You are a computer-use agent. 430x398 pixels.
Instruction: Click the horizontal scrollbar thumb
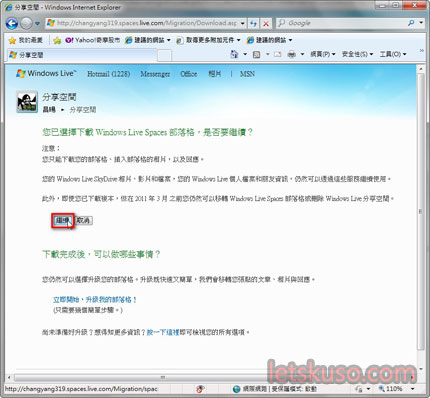[x=162, y=377]
